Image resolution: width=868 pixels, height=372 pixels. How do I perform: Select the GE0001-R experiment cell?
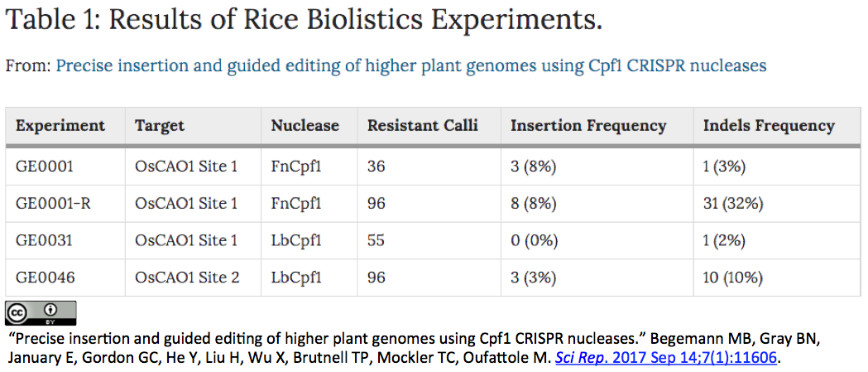(x=53, y=203)
